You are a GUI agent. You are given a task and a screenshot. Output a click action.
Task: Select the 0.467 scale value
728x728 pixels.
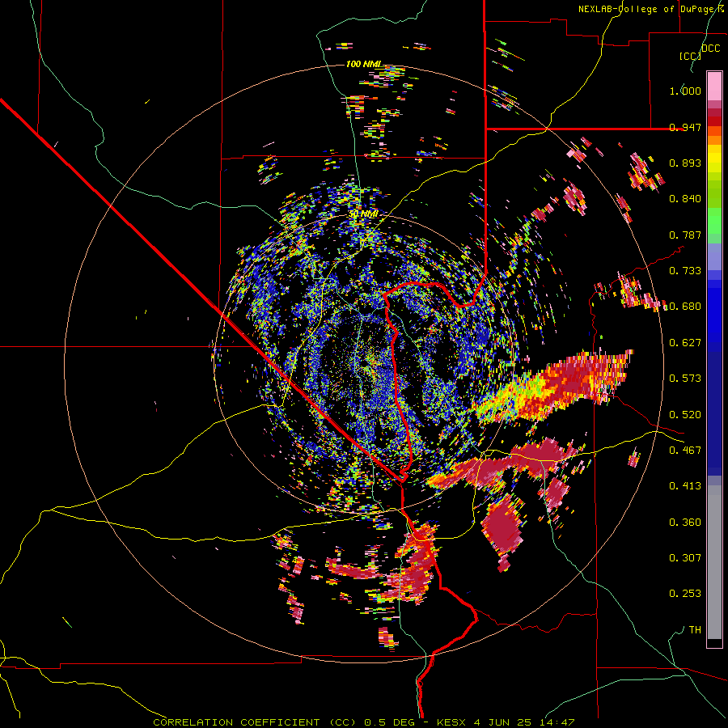tap(685, 451)
